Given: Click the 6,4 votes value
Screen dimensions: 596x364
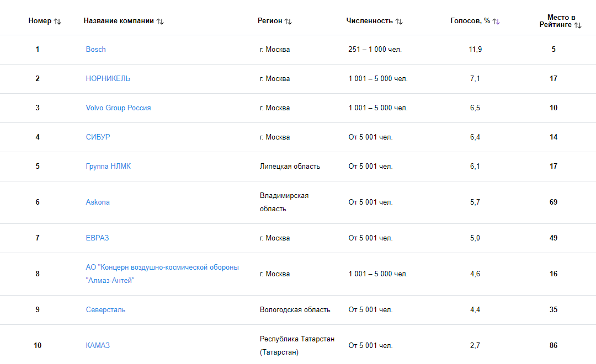Looking at the screenshot, I should pyautogui.click(x=475, y=137).
